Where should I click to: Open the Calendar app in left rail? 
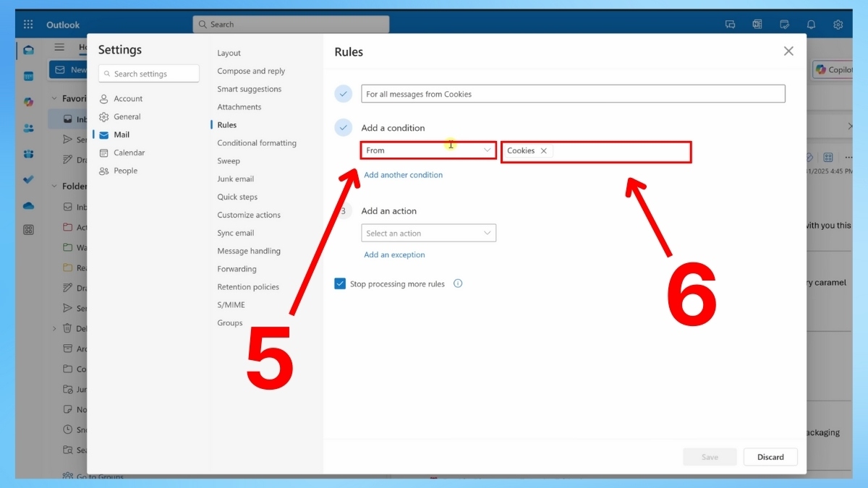click(x=28, y=76)
